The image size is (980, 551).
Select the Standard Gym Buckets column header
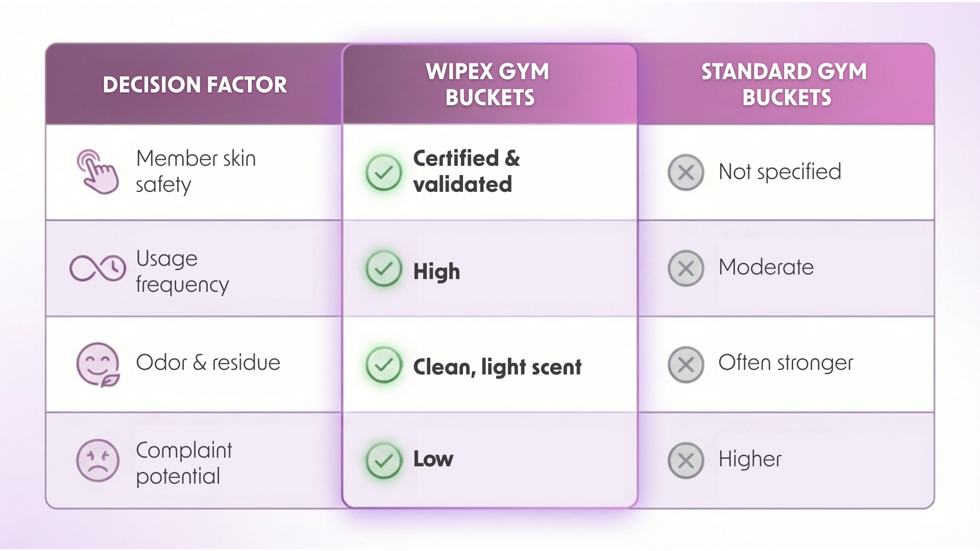tap(785, 85)
